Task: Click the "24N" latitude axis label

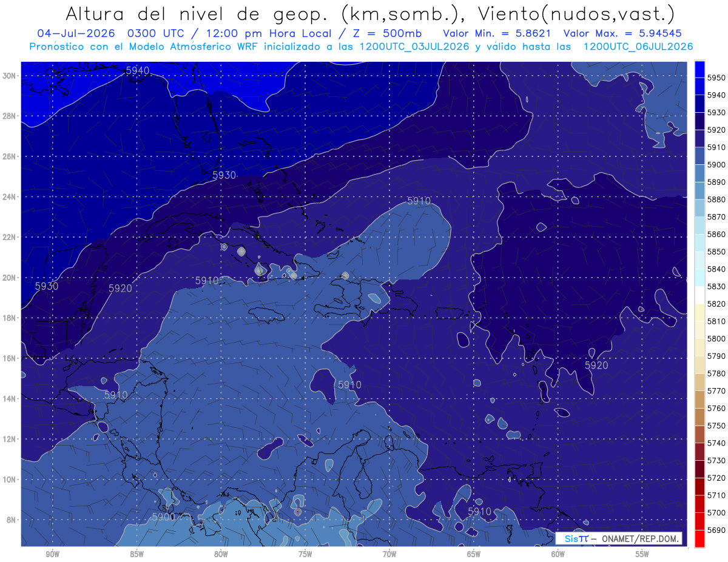Action: 8,197
